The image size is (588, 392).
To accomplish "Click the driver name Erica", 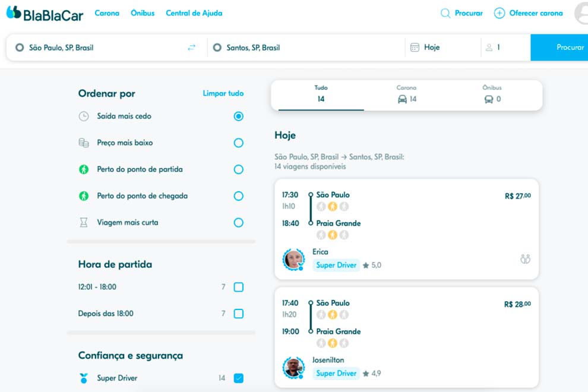I will pyautogui.click(x=320, y=252).
